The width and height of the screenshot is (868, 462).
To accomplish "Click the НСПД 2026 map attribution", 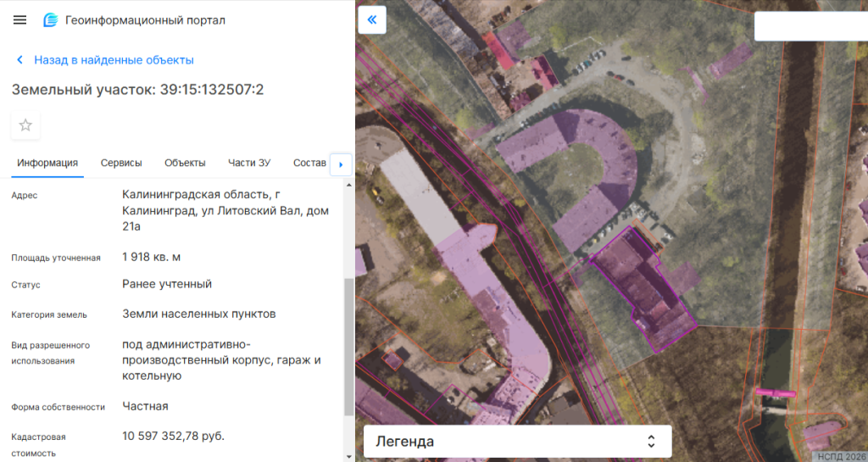I will click(841, 456).
